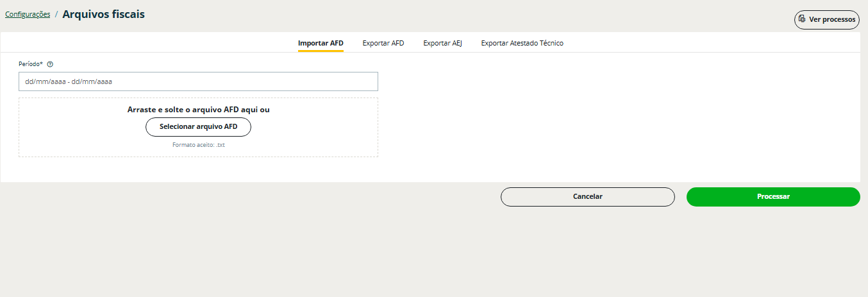Image resolution: width=868 pixels, height=297 pixels.
Task: Click the dd/mm/aaaa placeholder text
Action: pos(69,81)
